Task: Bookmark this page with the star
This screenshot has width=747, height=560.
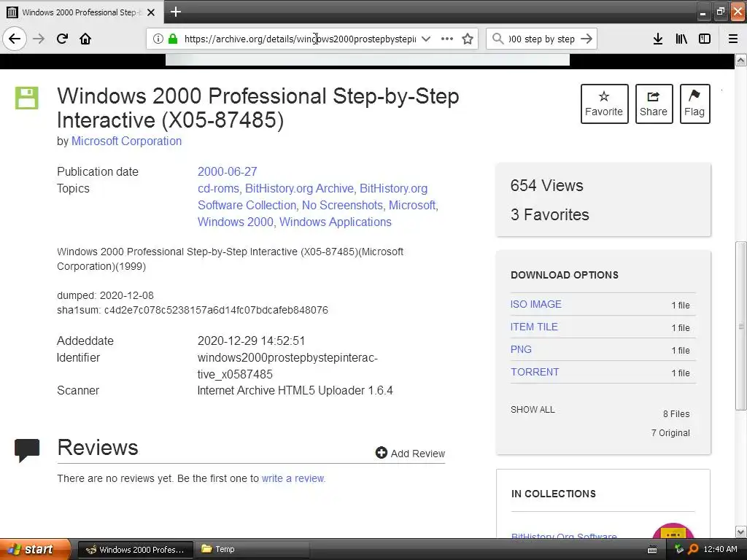Action: click(468, 39)
